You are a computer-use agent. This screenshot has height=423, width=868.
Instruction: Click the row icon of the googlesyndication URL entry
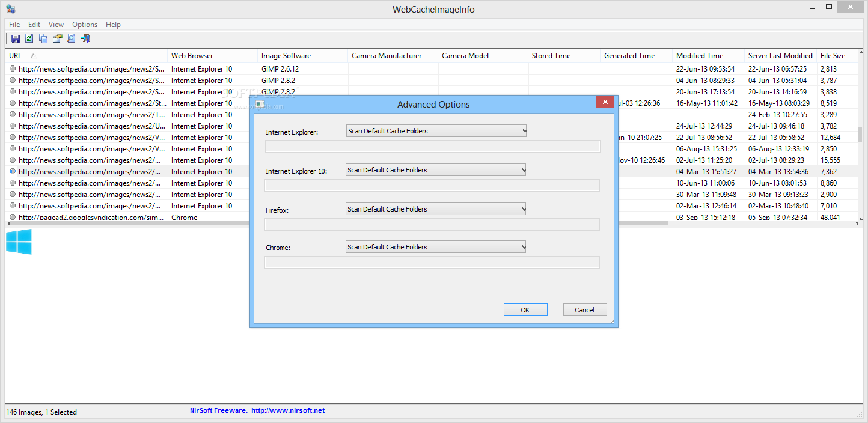click(x=13, y=218)
